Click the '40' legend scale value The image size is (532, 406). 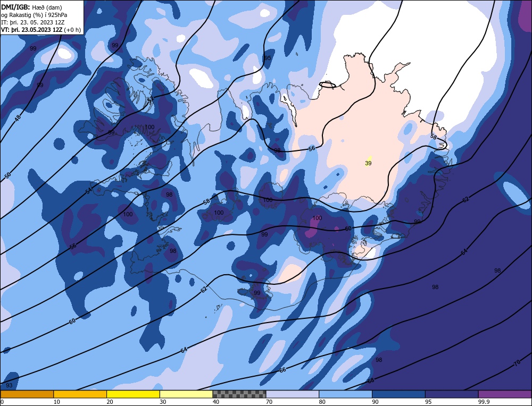click(x=216, y=402)
